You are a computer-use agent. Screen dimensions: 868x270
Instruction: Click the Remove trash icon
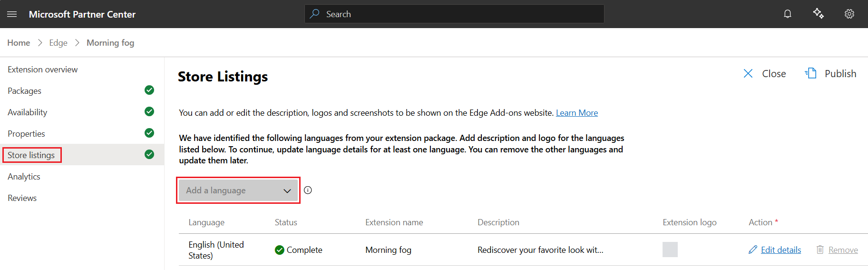tap(820, 250)
